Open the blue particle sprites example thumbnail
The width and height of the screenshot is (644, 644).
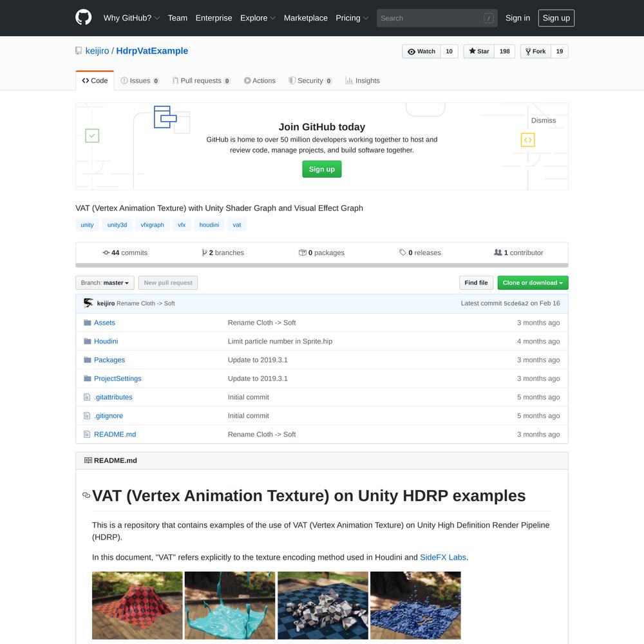pos(415,605)
